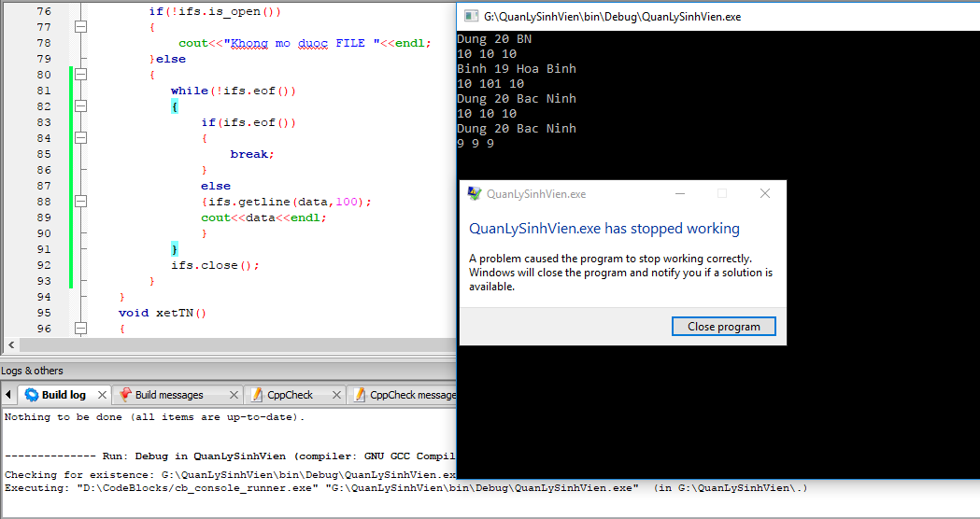Click the QuanLySinhVien.exe error dialog icon
Viewport: 980px width, 519px height.
pyautogui.click(x=475, y=194)
